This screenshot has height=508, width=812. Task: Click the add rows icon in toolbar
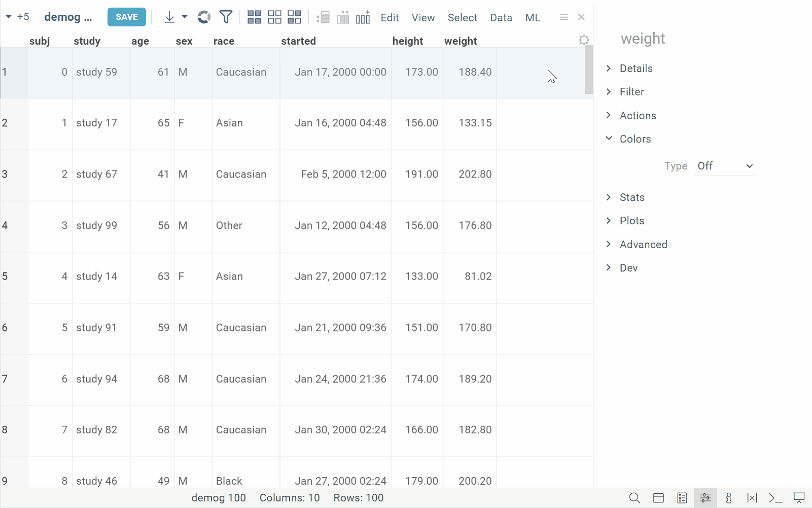pos(323,17)
